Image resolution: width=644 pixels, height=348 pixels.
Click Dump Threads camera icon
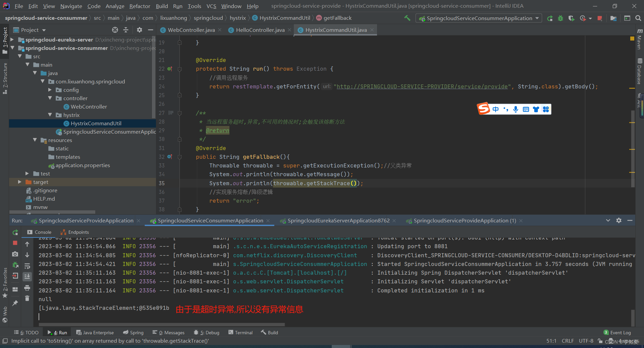15,254
